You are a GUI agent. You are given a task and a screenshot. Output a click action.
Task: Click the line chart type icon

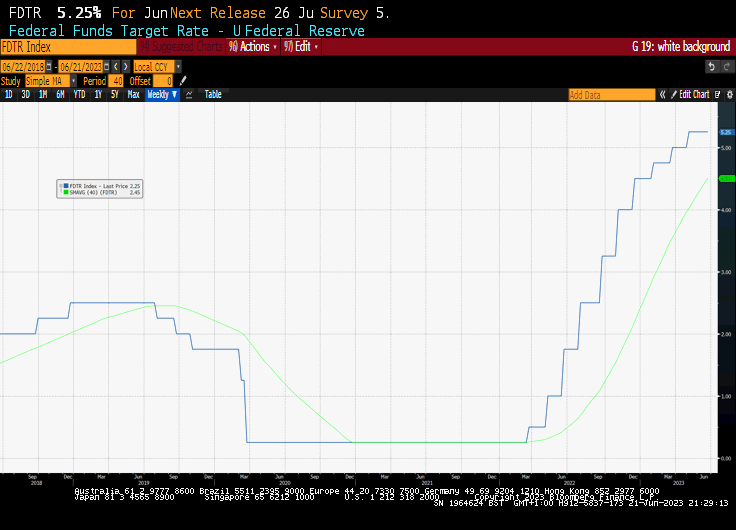pos(189,95)
